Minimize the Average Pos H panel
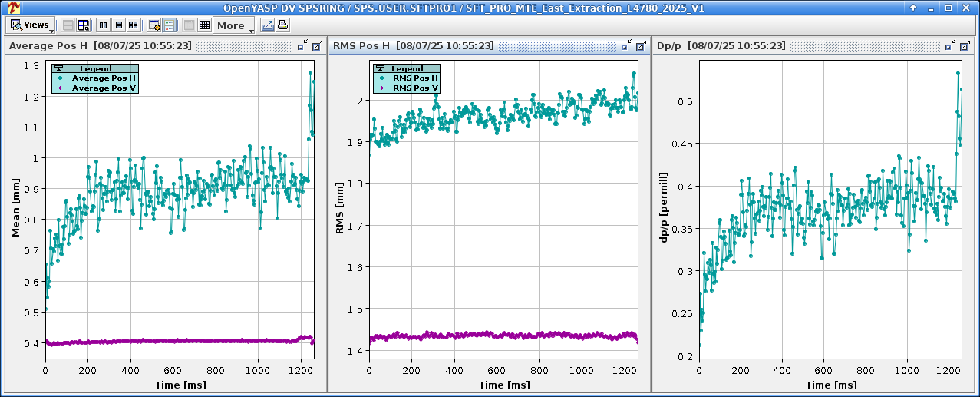 303,46
